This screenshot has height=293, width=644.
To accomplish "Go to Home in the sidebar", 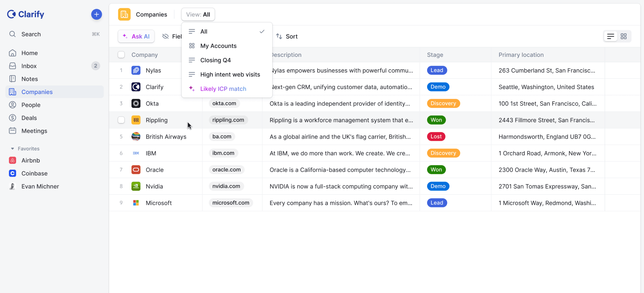I will click(54, 53).
